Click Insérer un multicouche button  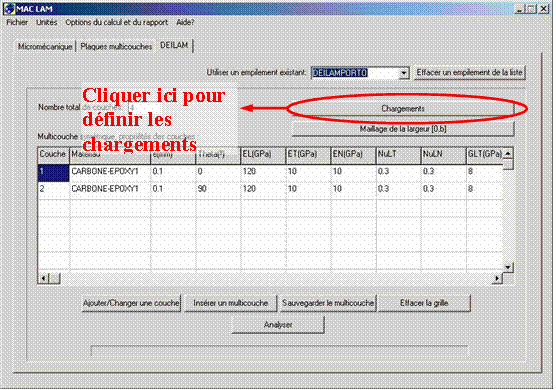(x=230, y=303)
